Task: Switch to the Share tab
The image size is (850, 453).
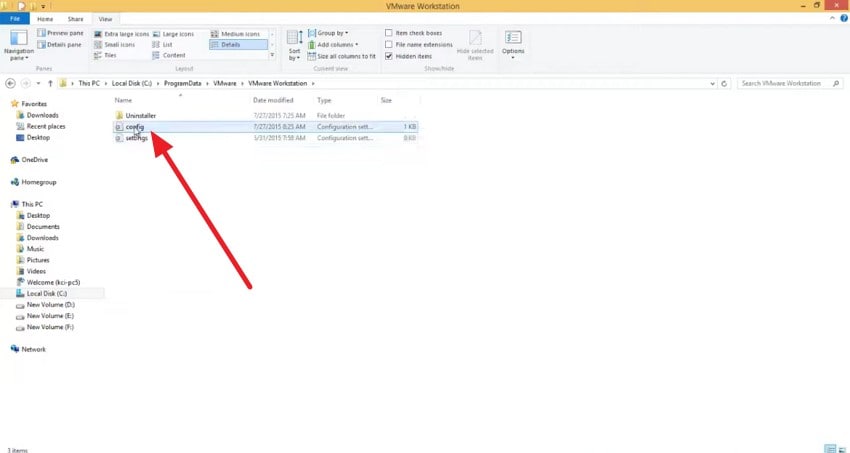Action: tap(75, 19)
